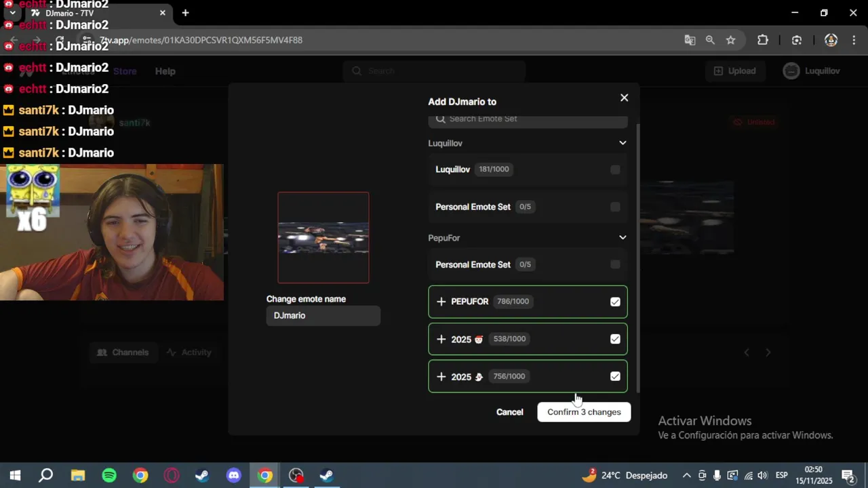This screenshot has height=488, width=868.
Task: Check PepuFor's Personal Emote Set checkbox
Action: (615, 264)
